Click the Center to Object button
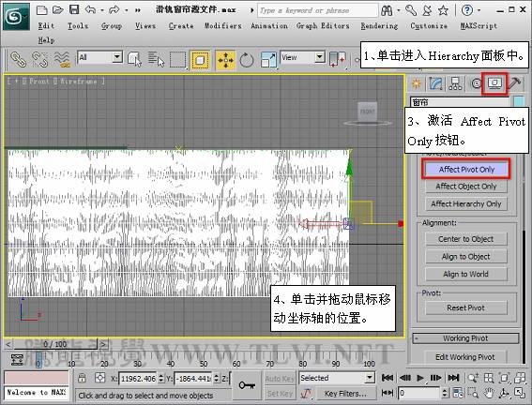532x405 pixels. (x=466, y=239)
